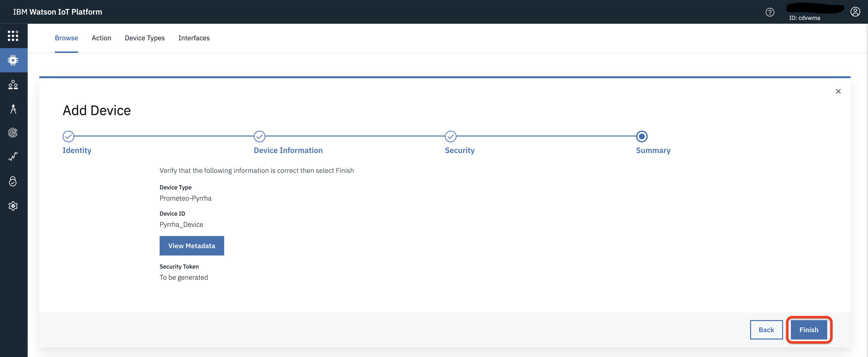Click the Pyrrha_Device device ID value
The width and height of the screenshot is (868, 357).
pos(181,225)
